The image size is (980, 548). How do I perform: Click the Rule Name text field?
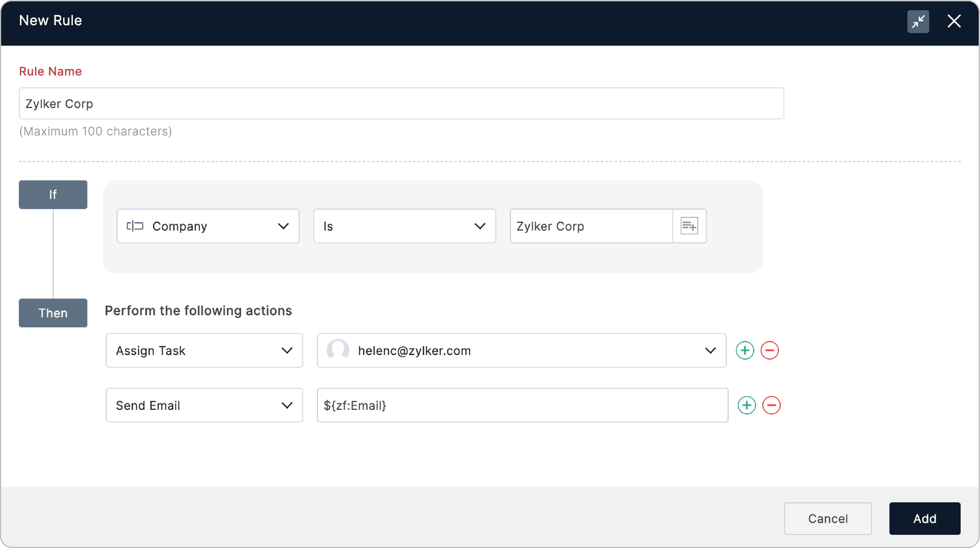click(401, 103)
